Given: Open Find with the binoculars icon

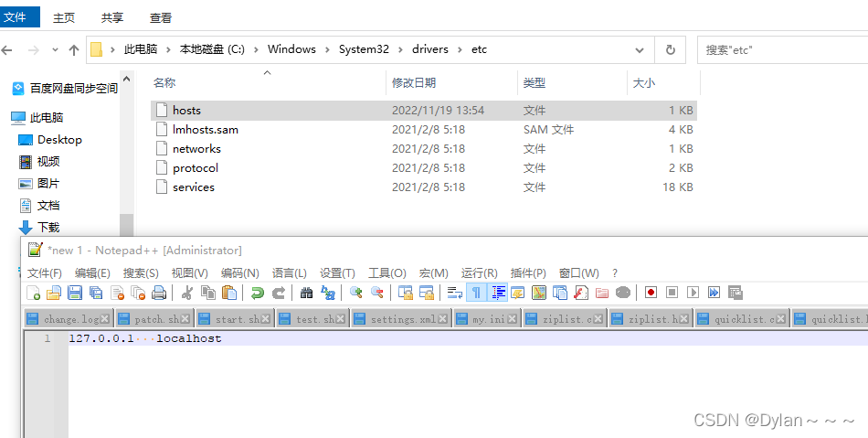Looking at the screenshot, I should pyautogui.click(x=307, y=293).
